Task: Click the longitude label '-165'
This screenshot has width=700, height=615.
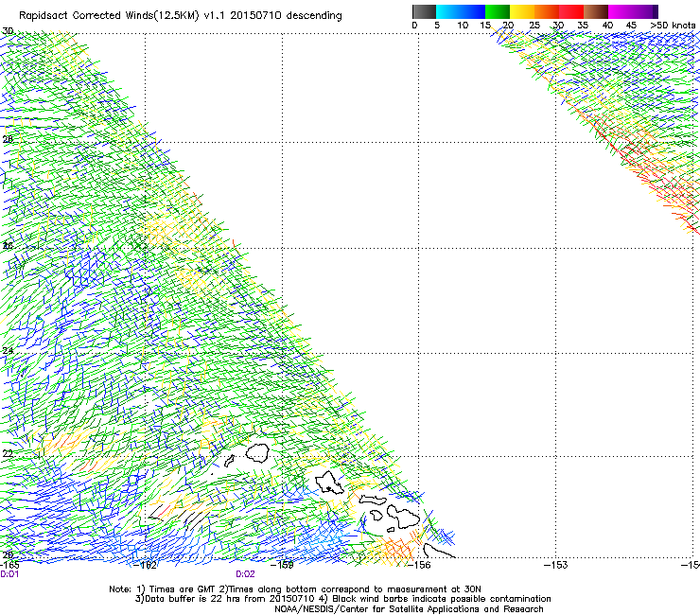Action: point(9,565)
